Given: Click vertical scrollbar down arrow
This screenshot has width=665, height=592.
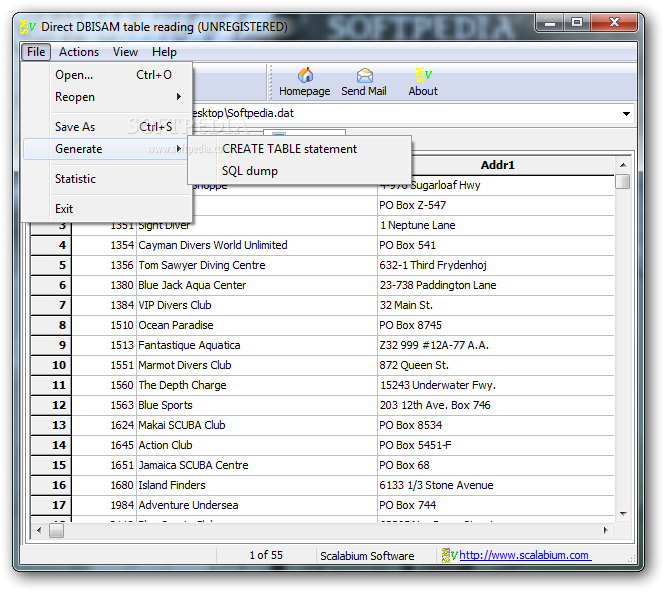Looking at the screenshot, I should pos(623,514).
